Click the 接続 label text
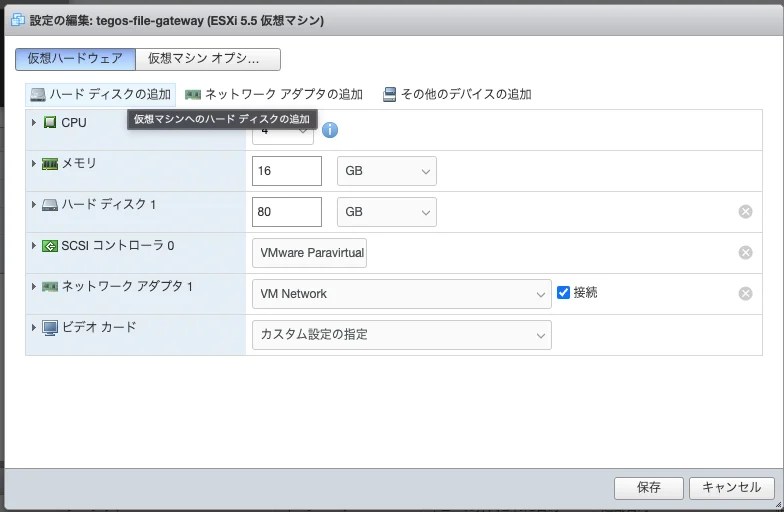The height and width of the screenshot is (512, 784). pos(585,292)
